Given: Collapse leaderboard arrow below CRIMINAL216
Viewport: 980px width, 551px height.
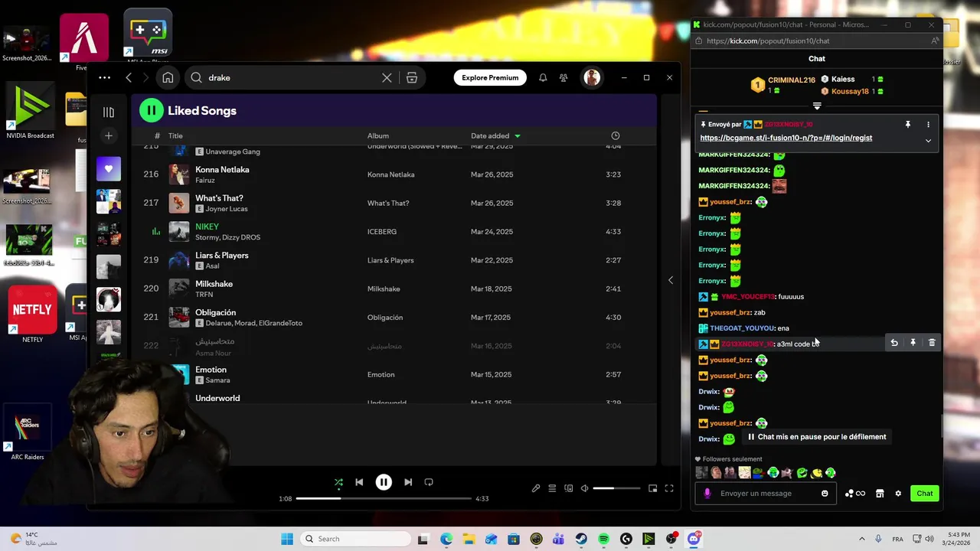Looking at the screenshot, I should click(x=817, y=106).
